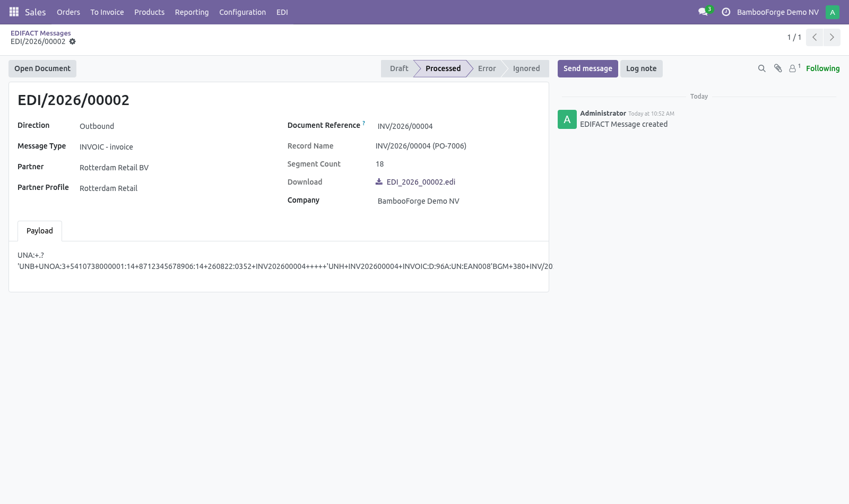Click the Send message button
Screen dimensions: 849x504
(x=587, y=68)
